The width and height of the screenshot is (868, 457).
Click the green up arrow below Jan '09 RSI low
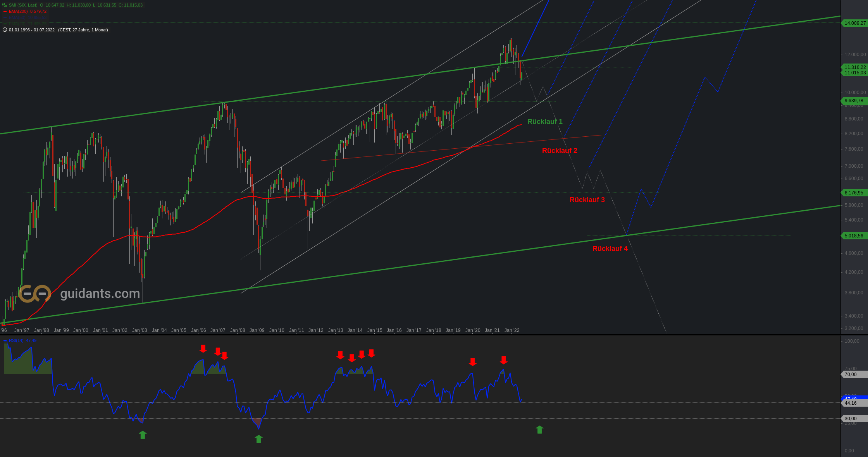(x=258, y=439)
